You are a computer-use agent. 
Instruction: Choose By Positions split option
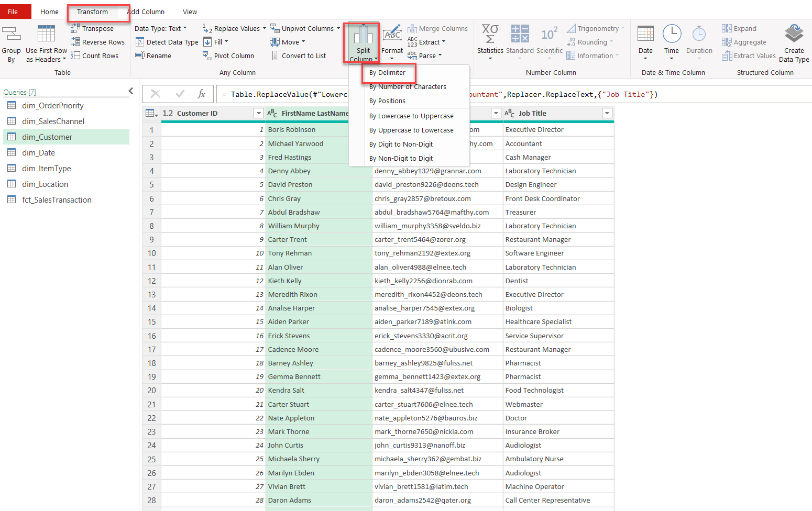(x=387, y=101)
